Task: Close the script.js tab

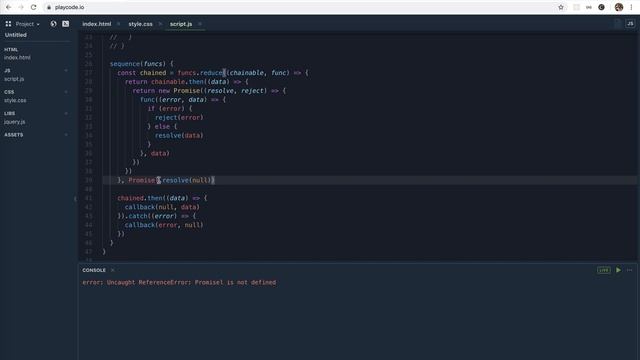Action: [x=200, y=24]
